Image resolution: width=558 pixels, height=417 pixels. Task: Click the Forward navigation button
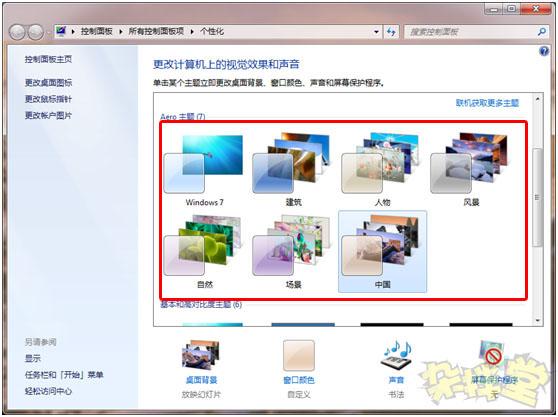pos(36,32)
